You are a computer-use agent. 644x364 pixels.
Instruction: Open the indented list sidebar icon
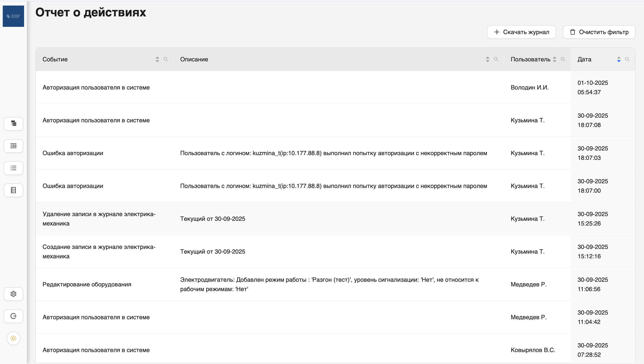13,146
